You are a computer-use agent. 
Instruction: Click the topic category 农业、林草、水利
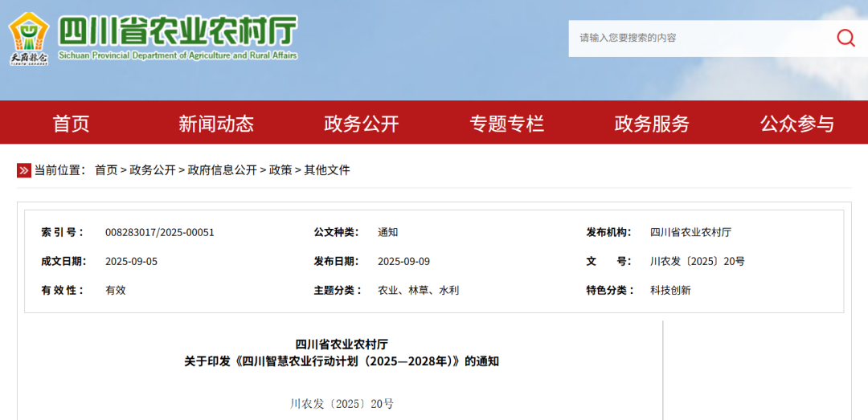[x=418, y=291]
